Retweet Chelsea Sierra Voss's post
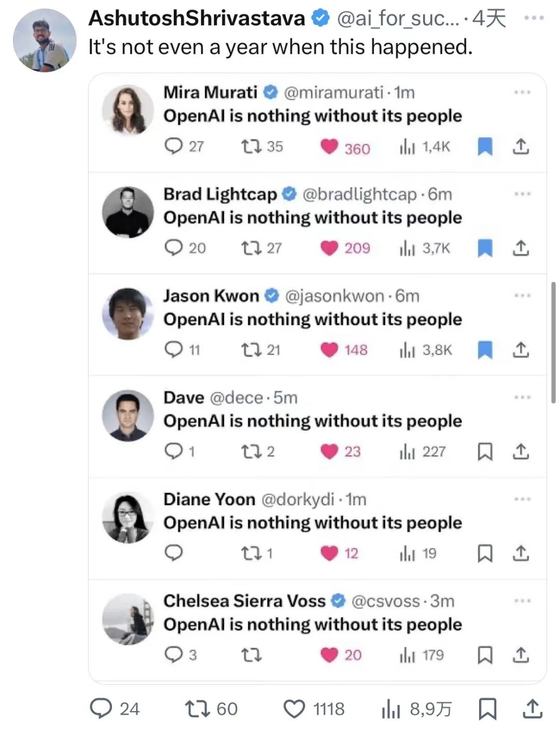The height and width of the screenshot is (736, 560). tap(251, 655)
